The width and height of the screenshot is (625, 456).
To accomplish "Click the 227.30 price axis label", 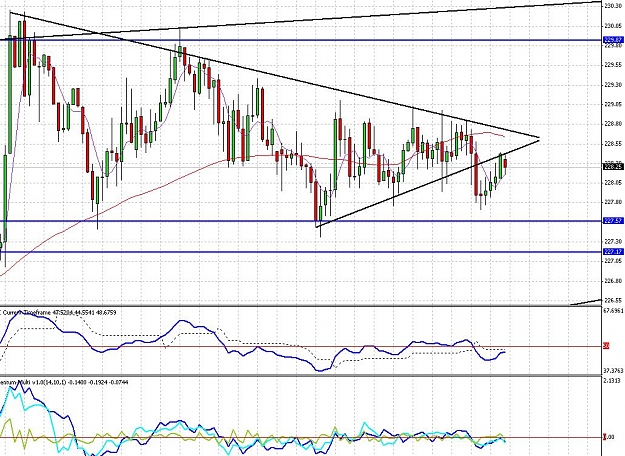I will 613,242.
